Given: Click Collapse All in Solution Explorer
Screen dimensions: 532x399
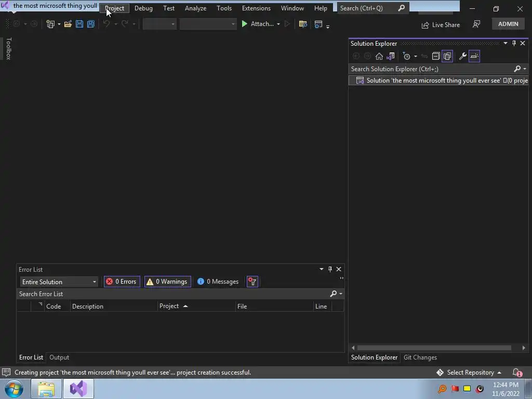Looking at the screenshot, I should [436, 56].
